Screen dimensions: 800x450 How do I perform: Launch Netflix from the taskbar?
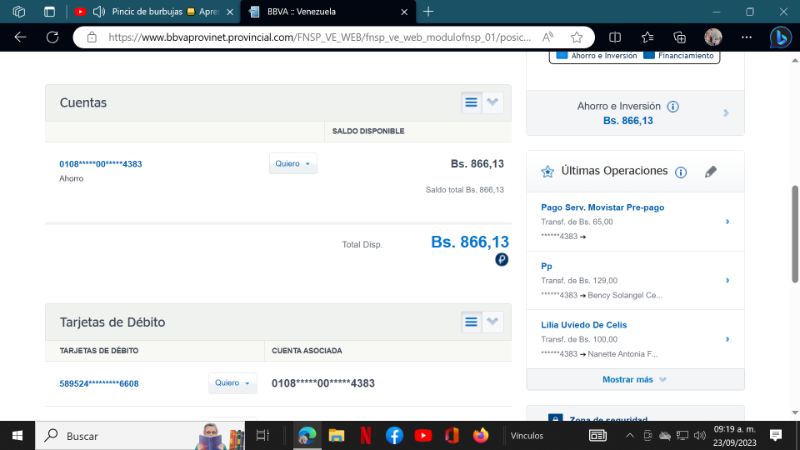[x=366, y=436]
